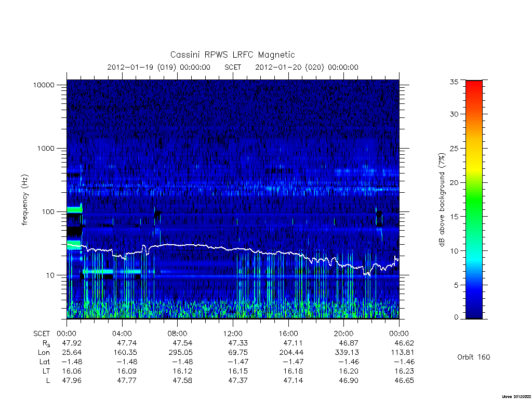
Task: Click the 1000 frequency tick label
Action: pyautogui.click(x=46, y=148)
